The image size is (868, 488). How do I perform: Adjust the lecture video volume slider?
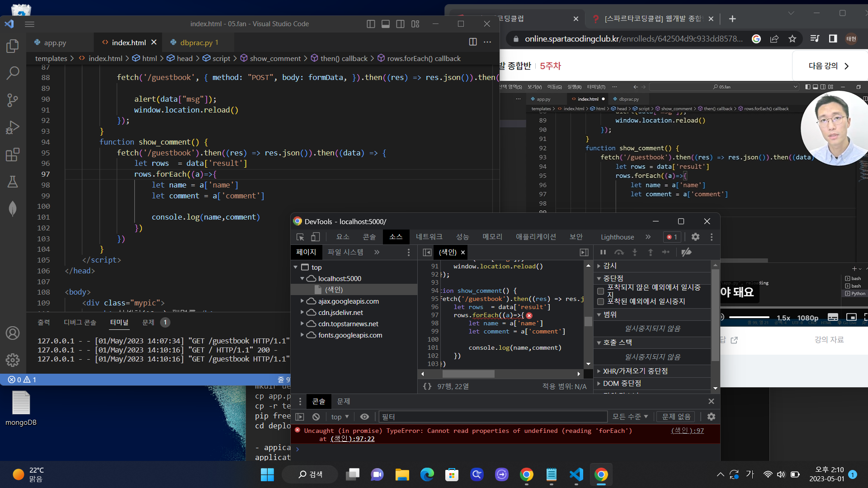(x=749, y=317)
